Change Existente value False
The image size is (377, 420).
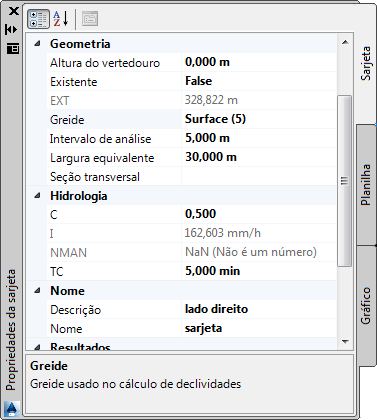pos(259,81)
